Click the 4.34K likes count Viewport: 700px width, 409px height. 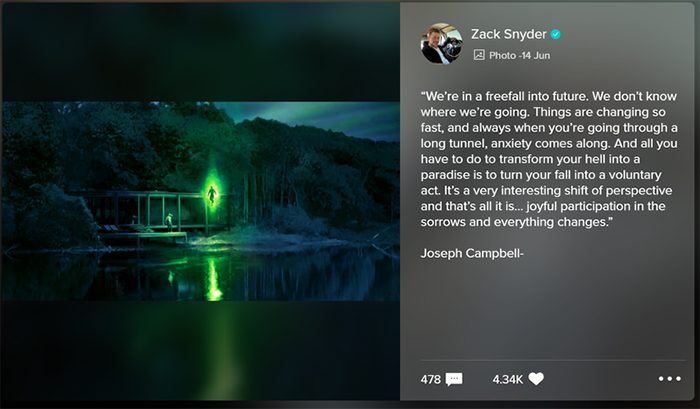pyautogui.click(x=508, y=380)
